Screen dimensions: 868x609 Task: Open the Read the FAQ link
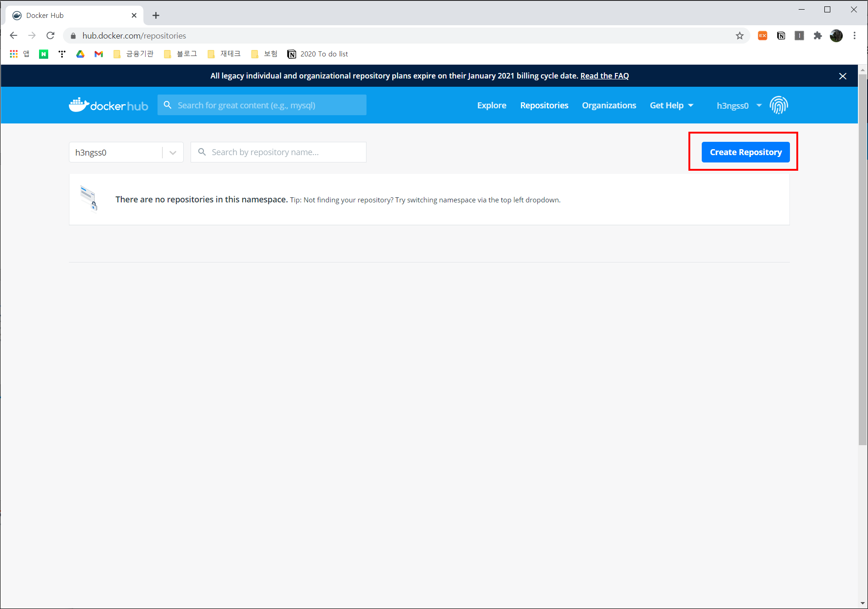[x=604, y=76]
